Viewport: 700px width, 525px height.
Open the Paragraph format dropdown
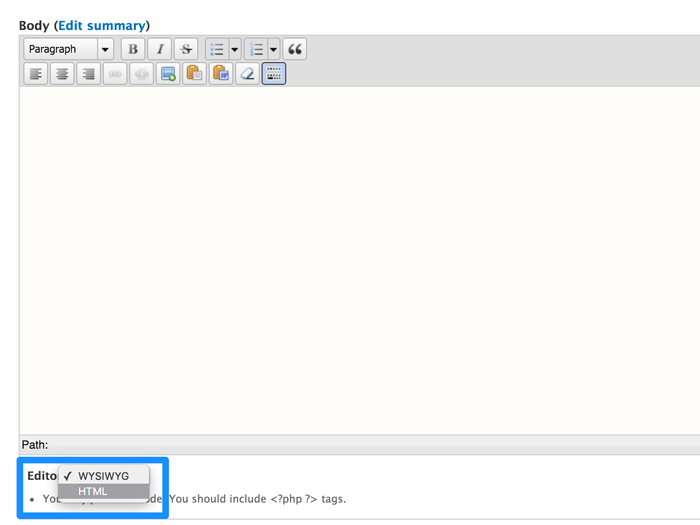pyautogui.click(x=68, y=49)
